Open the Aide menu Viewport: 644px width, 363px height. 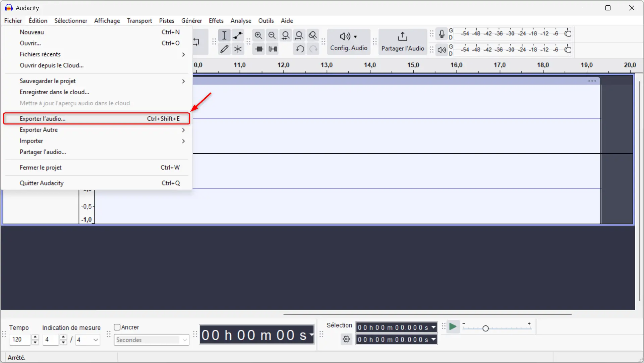[x=287, y=20]
